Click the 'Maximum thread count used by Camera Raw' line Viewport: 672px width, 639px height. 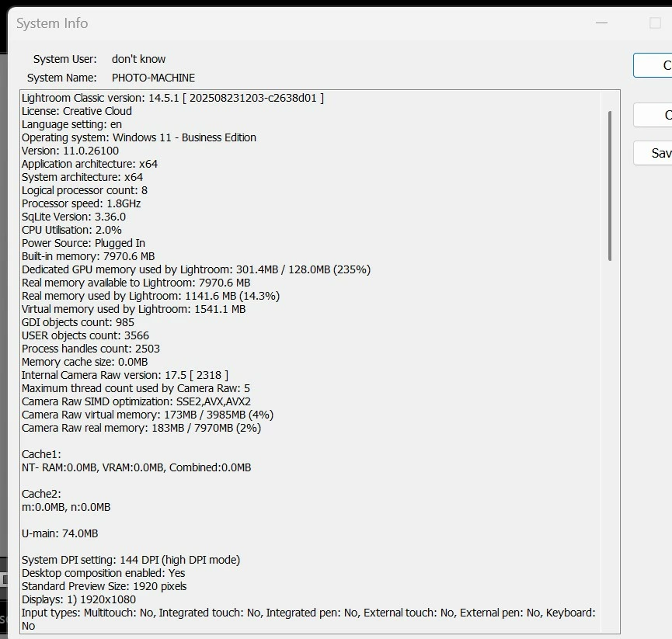point(136,388)
